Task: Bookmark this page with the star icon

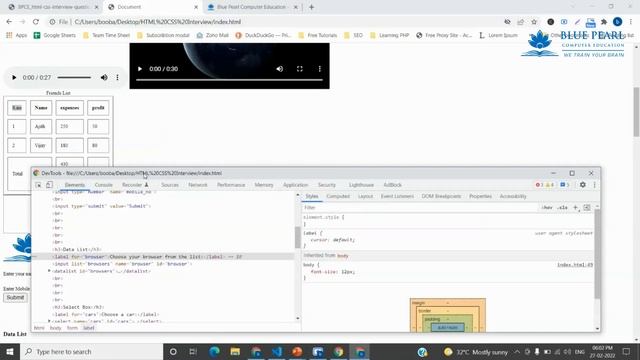Action: pos(534,22)
